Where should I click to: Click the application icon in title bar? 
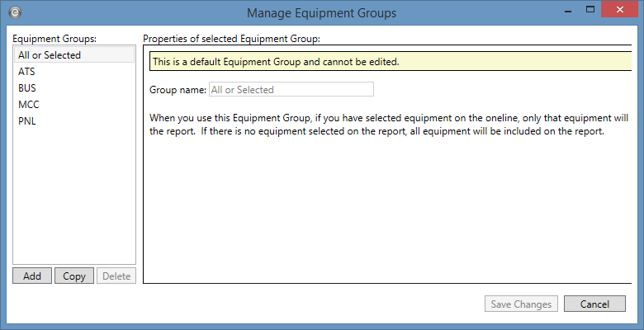tap(17, 12)
